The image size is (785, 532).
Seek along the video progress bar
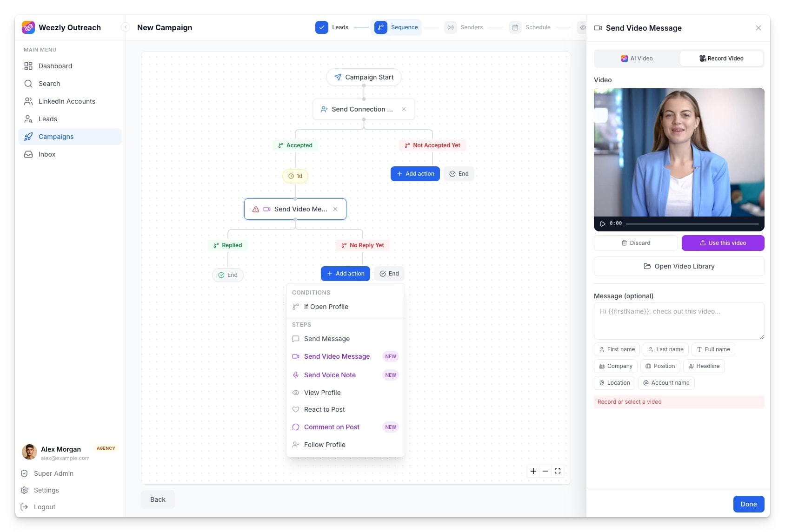coord(692,223)
